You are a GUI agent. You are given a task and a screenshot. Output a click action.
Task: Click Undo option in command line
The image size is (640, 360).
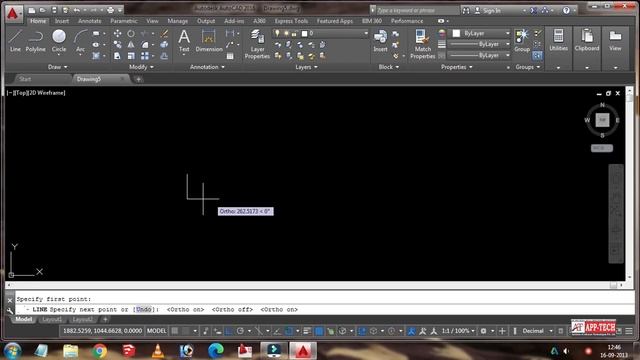point(143,309)
